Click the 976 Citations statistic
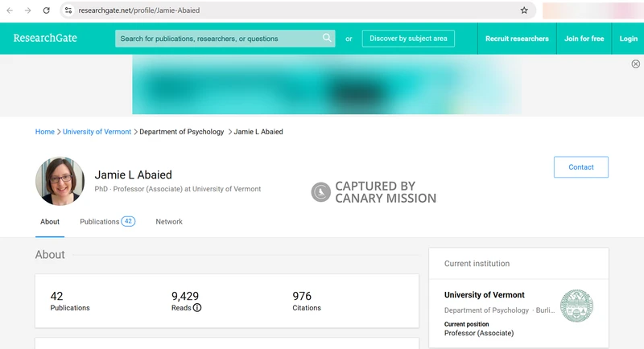Screen dimensions: 644x349 click(307, 301)
